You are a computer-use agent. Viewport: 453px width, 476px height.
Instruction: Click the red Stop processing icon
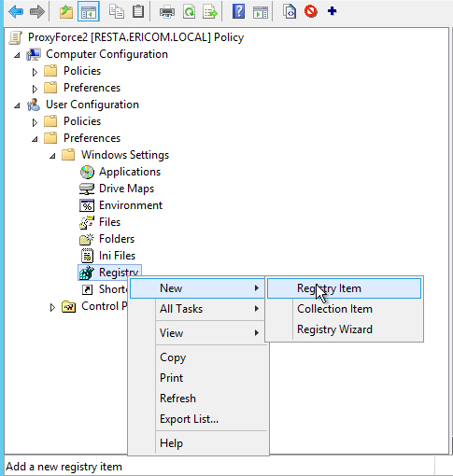click(x=311, y=12)
